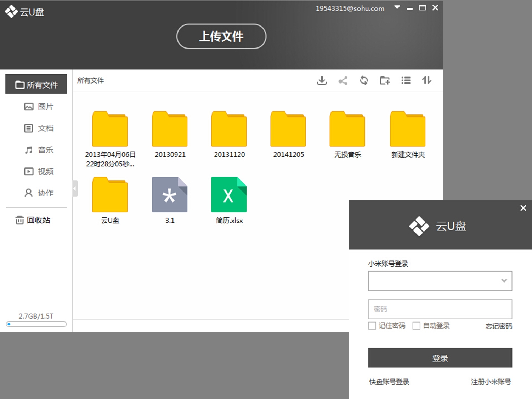Click the 上传文件 upload button

pyautogui.click(x=221, y=36)
